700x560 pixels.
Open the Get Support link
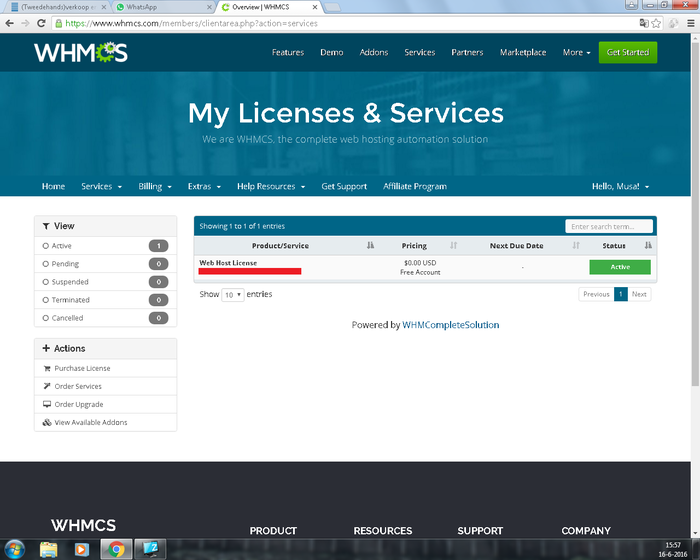click(344, 186)
